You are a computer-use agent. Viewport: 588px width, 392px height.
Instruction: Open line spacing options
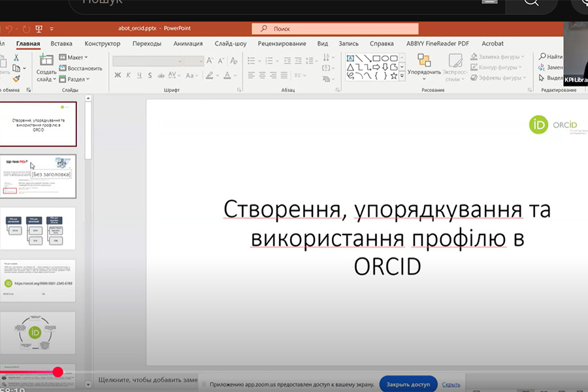click(311, 60)
